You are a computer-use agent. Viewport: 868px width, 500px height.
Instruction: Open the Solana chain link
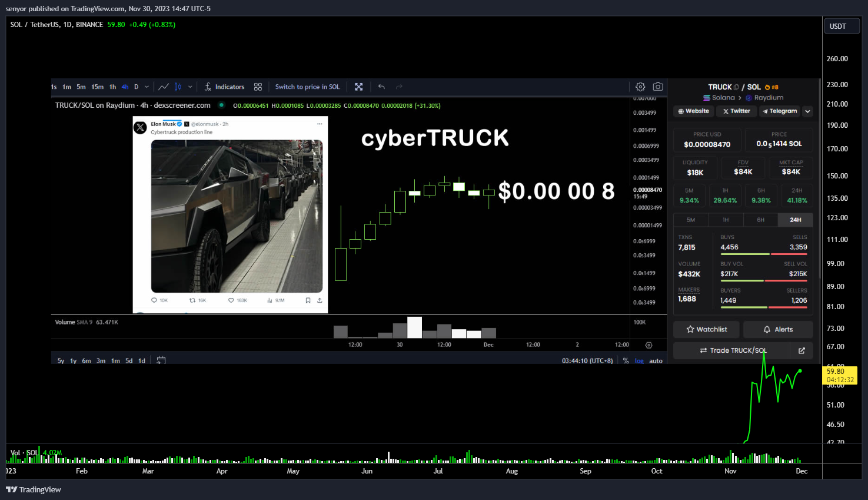coord(719,98)
